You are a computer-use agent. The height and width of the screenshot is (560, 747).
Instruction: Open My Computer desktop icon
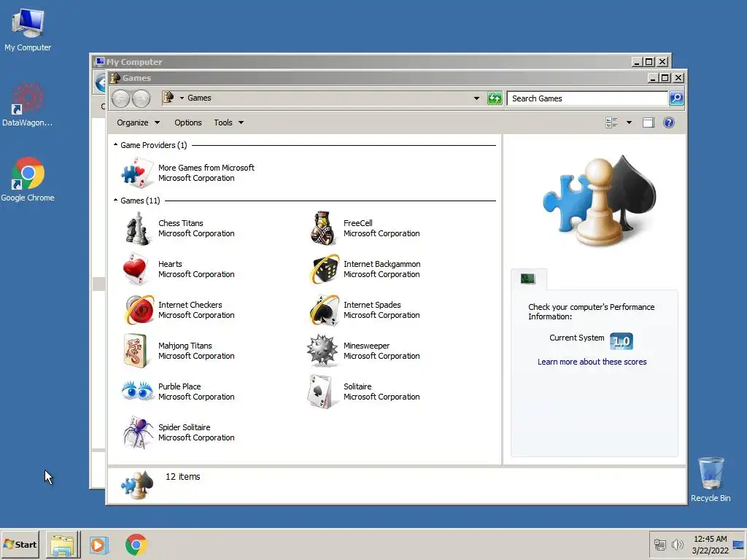coord(28,29)
